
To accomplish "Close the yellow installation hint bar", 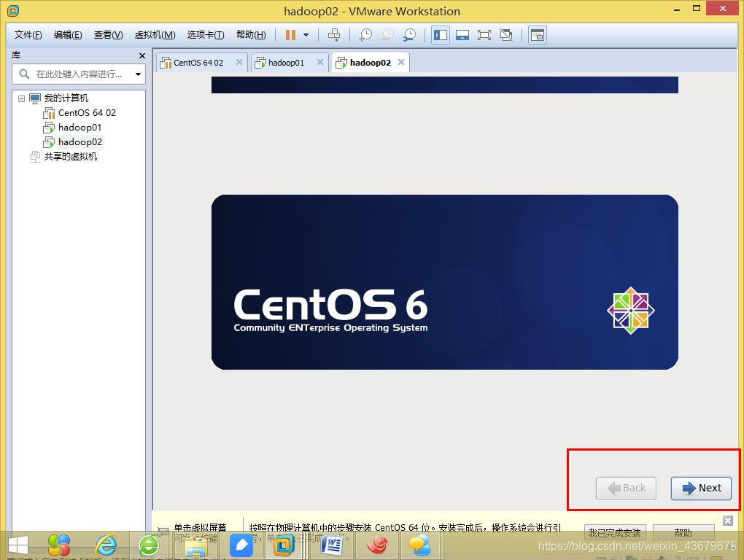I will tap(728, 521).
